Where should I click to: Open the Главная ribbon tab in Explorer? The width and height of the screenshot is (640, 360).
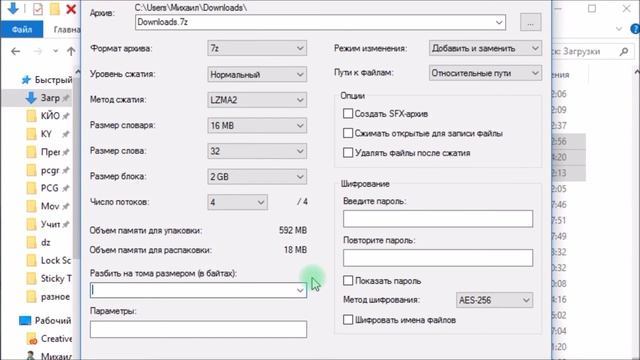(67, 29)
